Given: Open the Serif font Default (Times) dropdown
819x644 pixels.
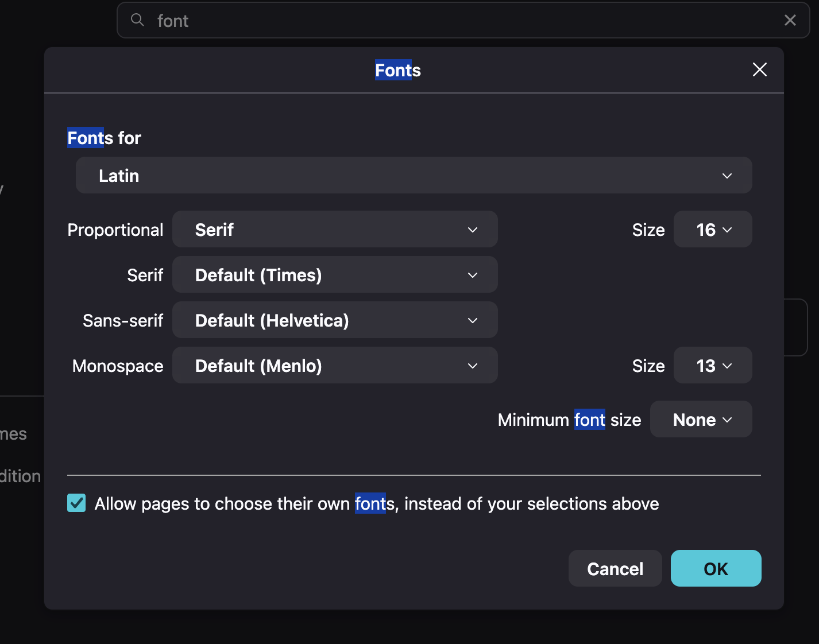Looking at the screenshot, I should pyautogui.click(x=335, y=274).
